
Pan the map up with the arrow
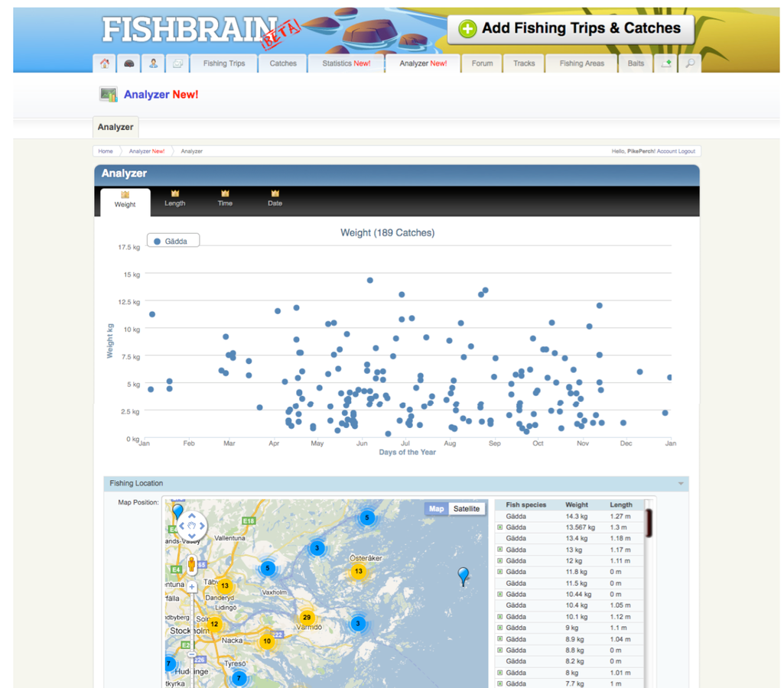pos(191,516)
